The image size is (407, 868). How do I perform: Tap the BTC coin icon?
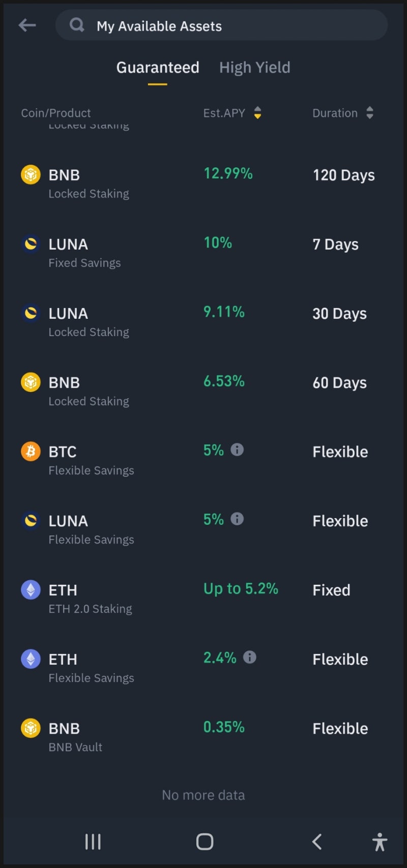pyautogui.click(x=31, y=452)
